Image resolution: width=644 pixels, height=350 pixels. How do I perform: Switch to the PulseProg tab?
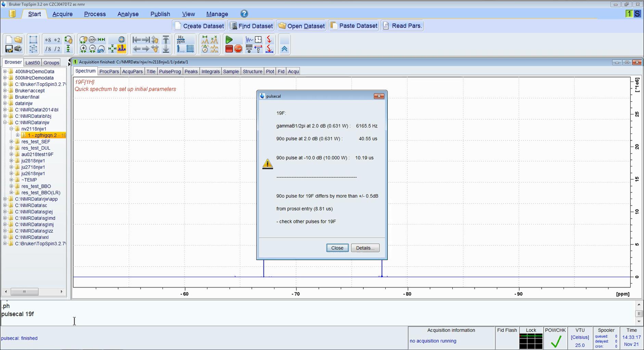pos(170,71)
